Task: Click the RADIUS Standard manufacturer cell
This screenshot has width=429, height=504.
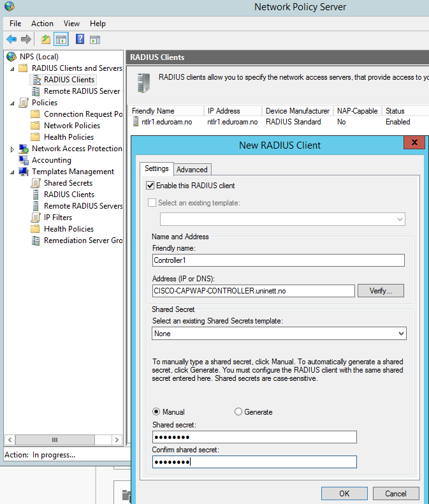Action: 293,122
